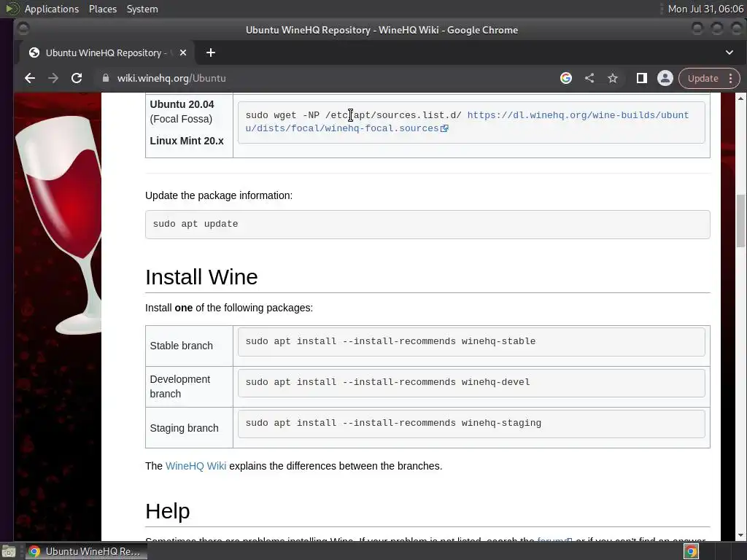Click the Linux Mint 20.x label
Image resolution: width=747 pixels, height=560 pixels.
(186, 141)
